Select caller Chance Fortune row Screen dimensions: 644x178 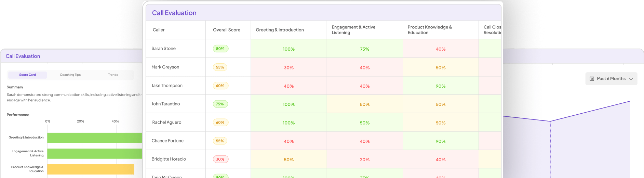tap(323, 141)
